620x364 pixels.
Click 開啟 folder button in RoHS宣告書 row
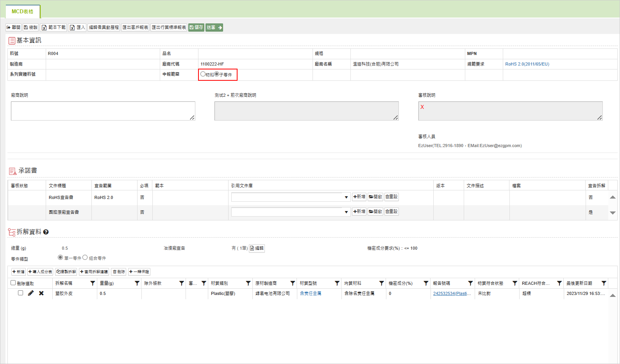pyautogui.click(x=375, y=197)
